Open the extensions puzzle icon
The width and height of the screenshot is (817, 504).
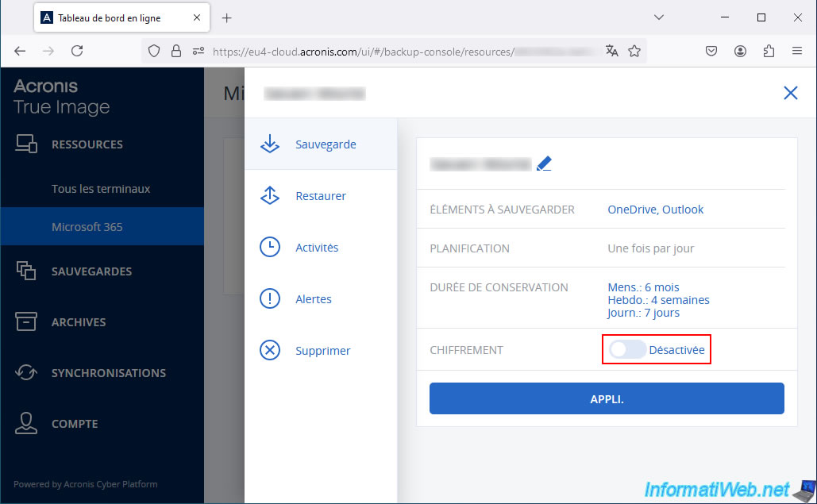[769, 51]
